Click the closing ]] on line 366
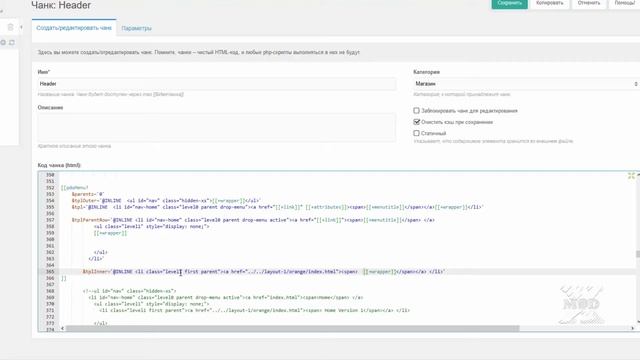Image resolution: width=640 pixels, height=360 pixels. (x=64, y=278)
